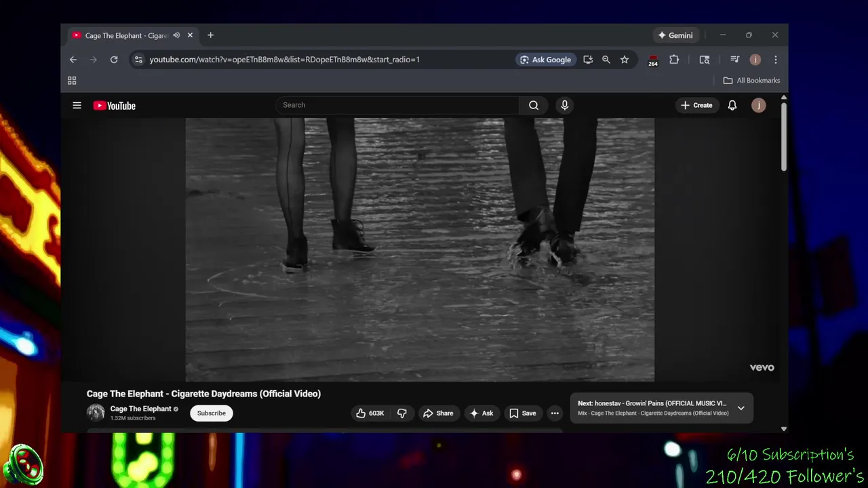The height and width of the screenshot is (488, 868).
Task: Expand the Next mix playlist panel
Action: pyautogui.click(x=741, y=408)
